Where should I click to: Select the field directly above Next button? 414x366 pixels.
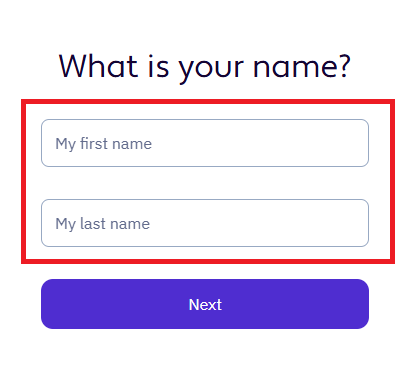[x=205, y=223]
